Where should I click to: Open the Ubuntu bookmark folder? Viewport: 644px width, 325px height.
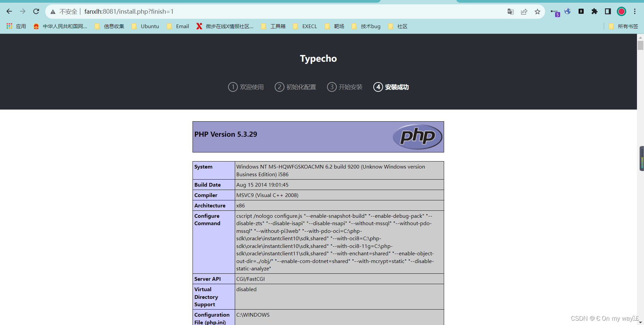[146, 26]
